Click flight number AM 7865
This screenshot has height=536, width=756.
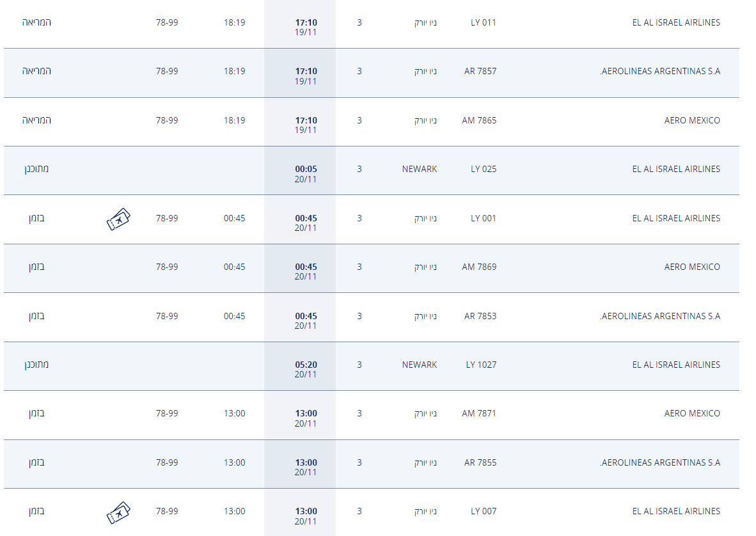point(479,120)
